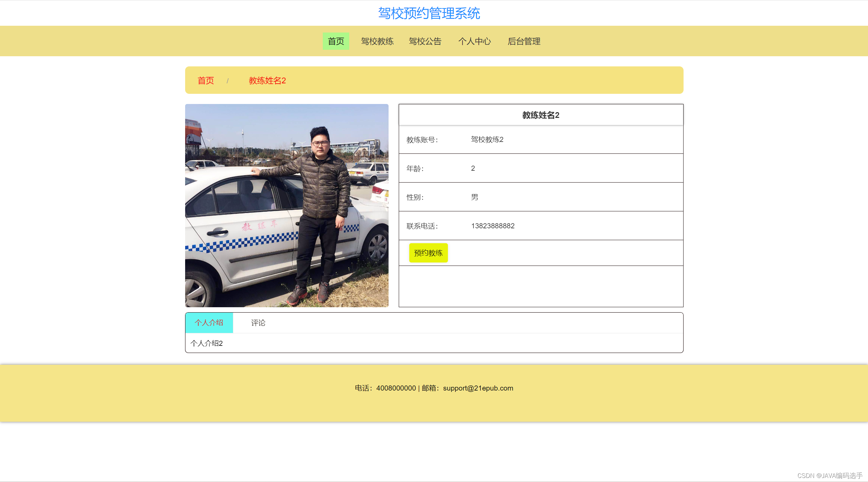Image resolution: width=868 pixels, height=482 pixels.
Task: Switch to the 评论 tab
Action: pos(258,323)
